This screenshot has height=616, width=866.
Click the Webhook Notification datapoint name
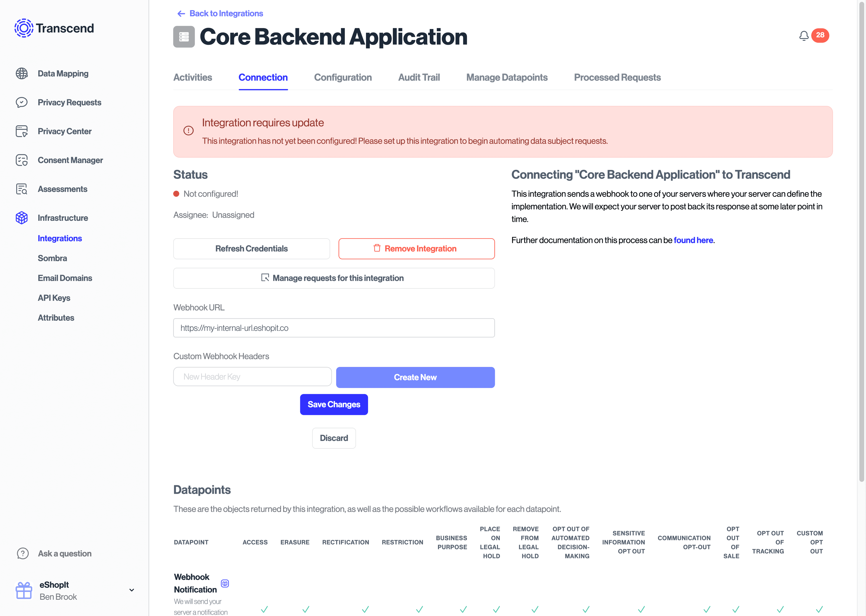[195, 583]
